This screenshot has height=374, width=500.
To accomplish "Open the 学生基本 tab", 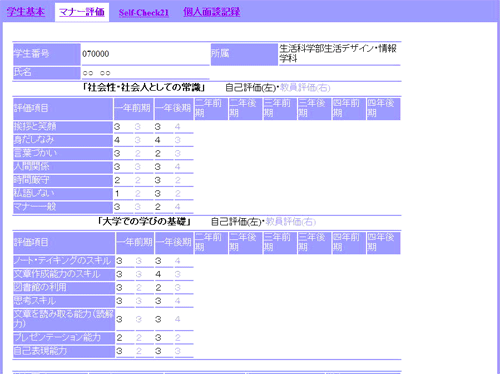I will 26,12.
